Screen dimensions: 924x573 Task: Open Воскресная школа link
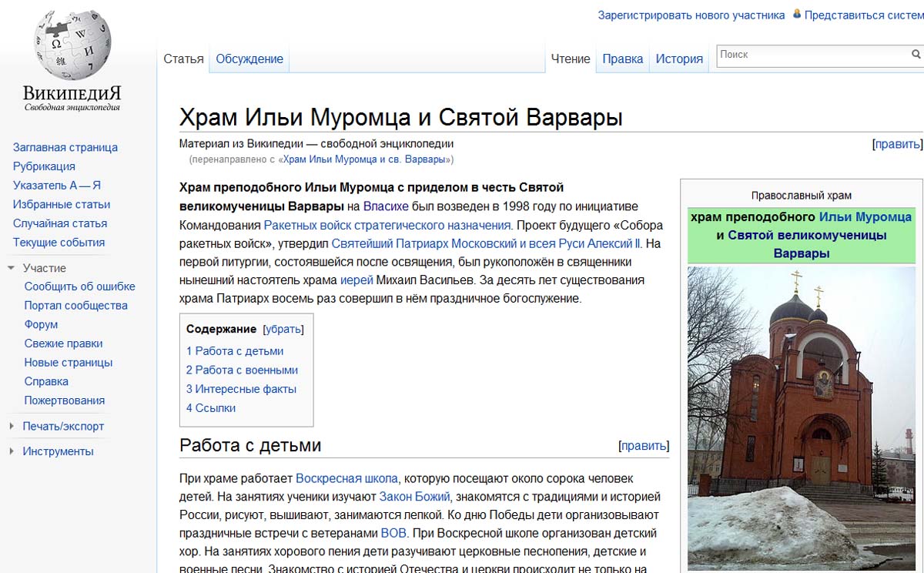tap(346, 478)
